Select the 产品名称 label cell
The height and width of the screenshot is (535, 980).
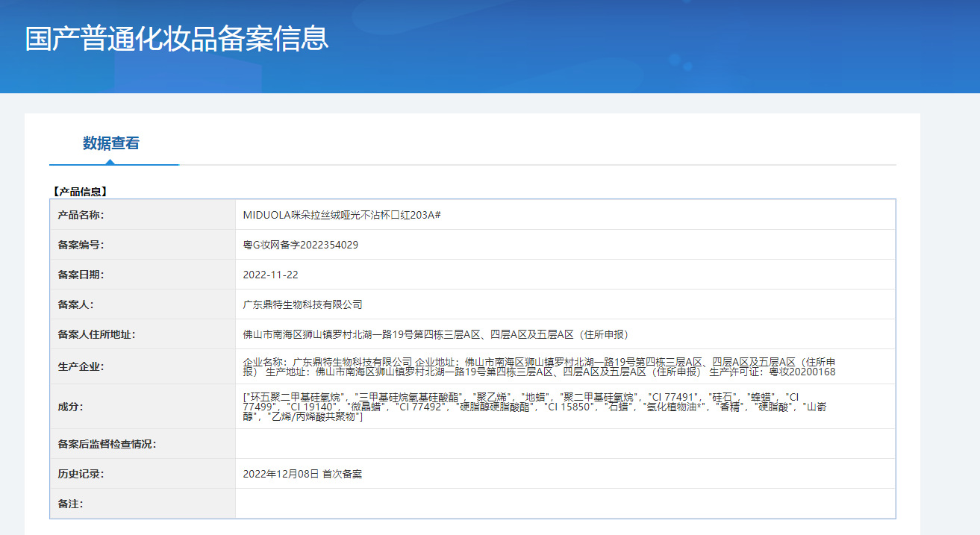point(143,215)
